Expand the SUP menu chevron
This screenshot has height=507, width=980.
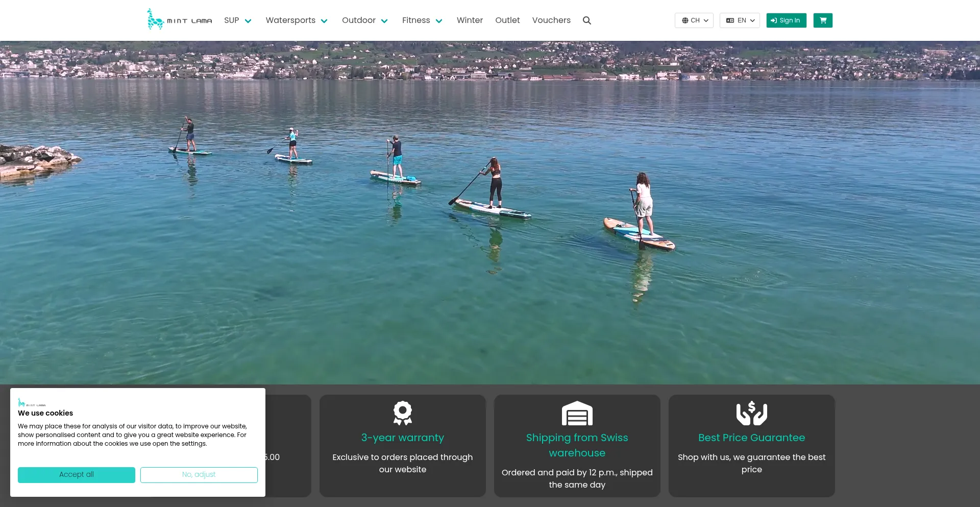pos(248,21)
